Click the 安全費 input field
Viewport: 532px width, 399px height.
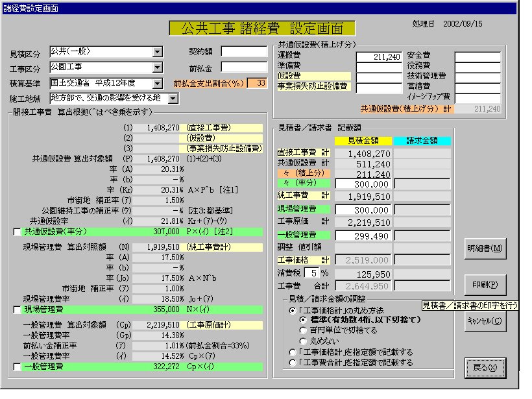coord(478,56)
